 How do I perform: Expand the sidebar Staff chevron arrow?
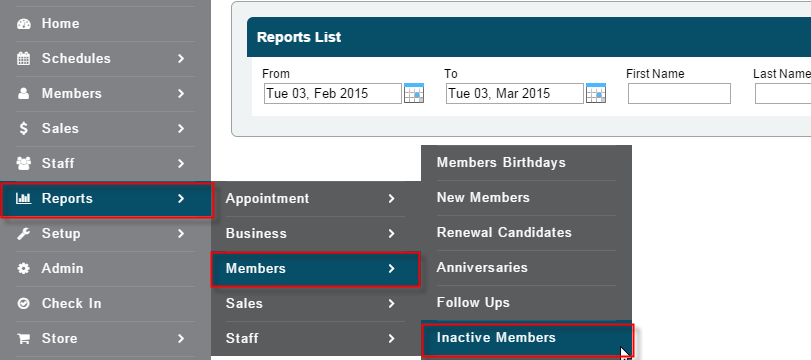click(181, 163)
